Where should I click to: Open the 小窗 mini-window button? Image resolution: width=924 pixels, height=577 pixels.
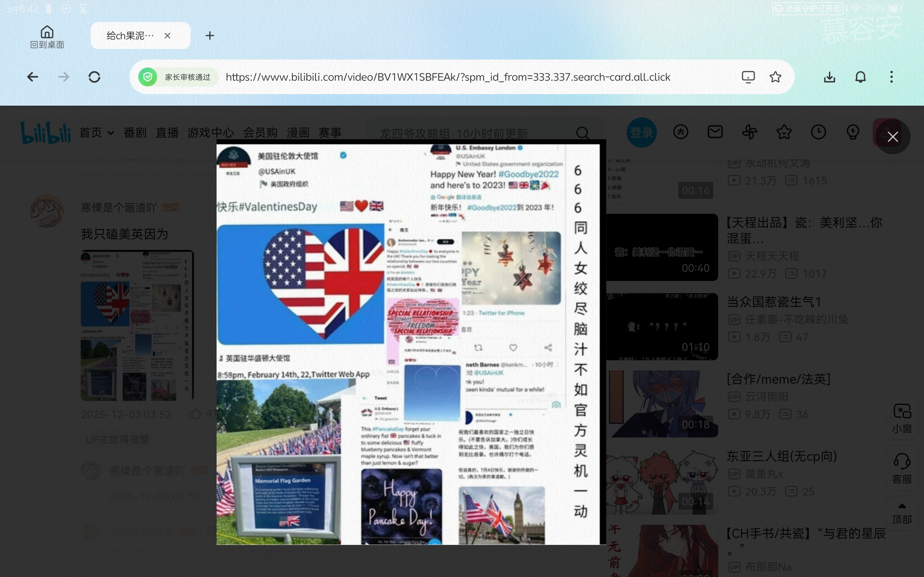(902, 418)
